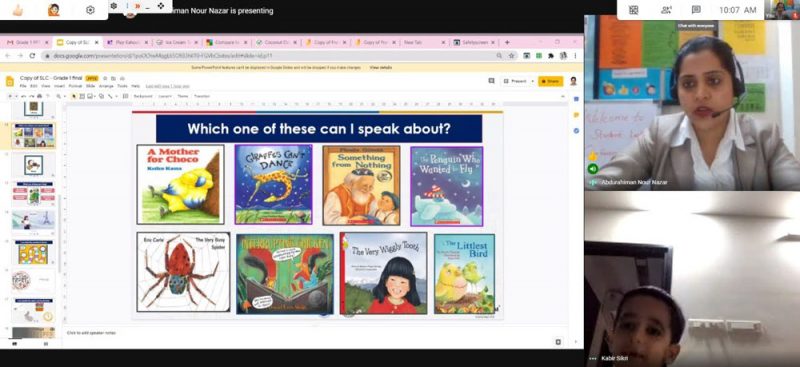Image resolution: width=800 pixels, height=367 pixels.
Task: Open chat with everyone in Meet
Action: tap(695, 10)
